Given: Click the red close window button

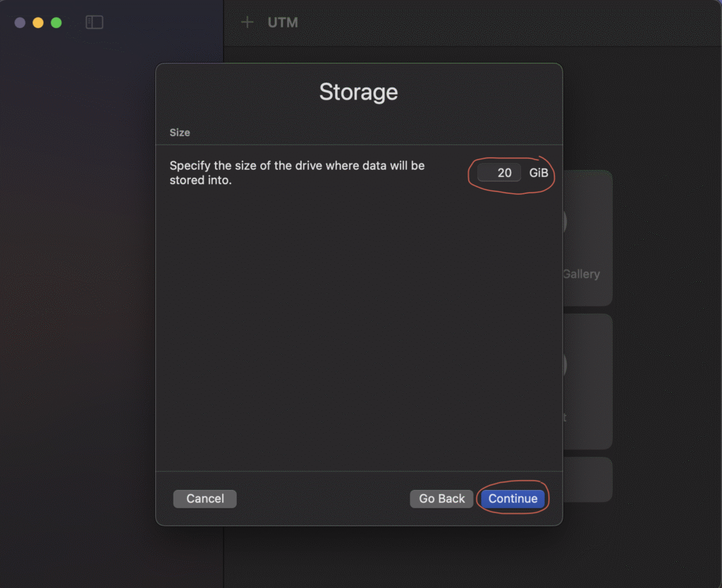Looking at the screenshot, I should pos(20,23).
